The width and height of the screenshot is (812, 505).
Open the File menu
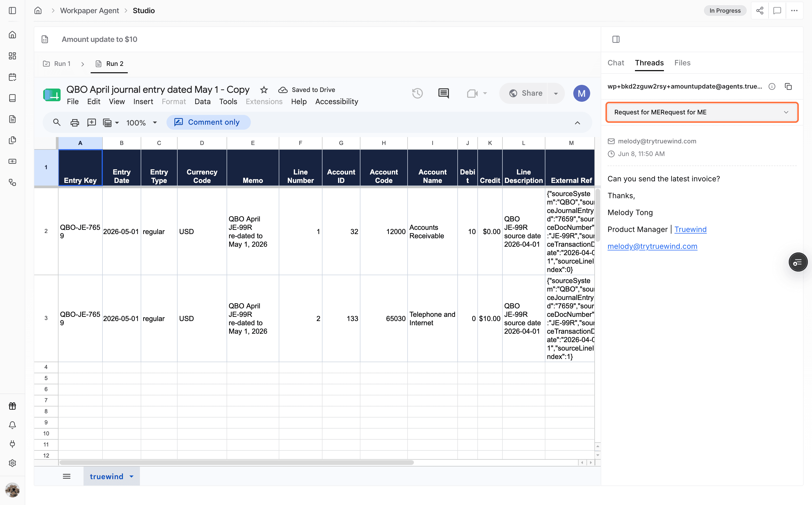[x=72, y=101]
